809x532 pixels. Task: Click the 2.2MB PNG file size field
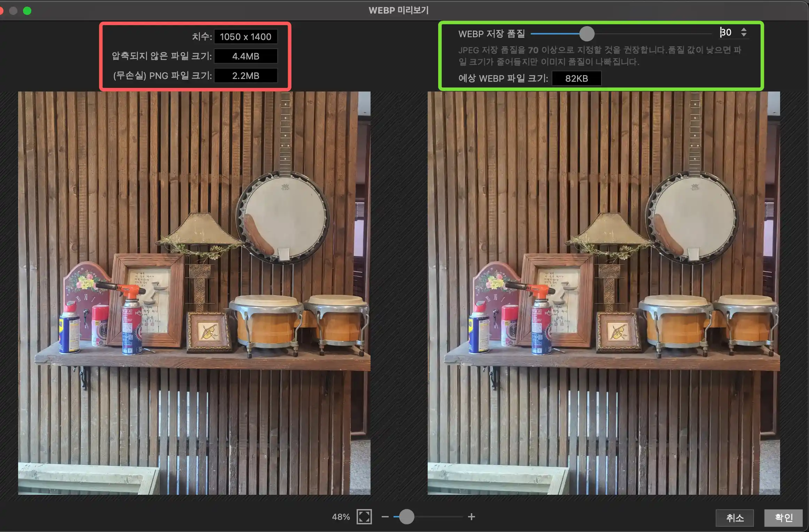246,76
